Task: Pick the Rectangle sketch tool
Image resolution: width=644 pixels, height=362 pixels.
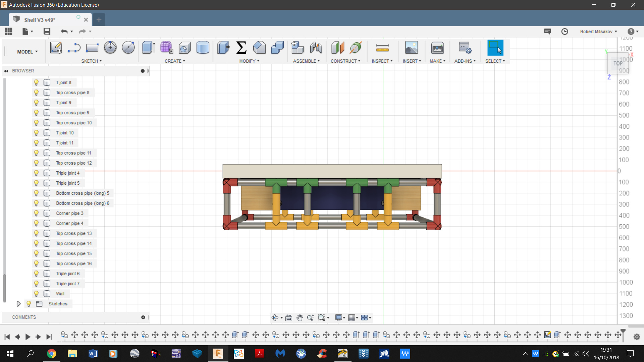Action: (92, 48)
